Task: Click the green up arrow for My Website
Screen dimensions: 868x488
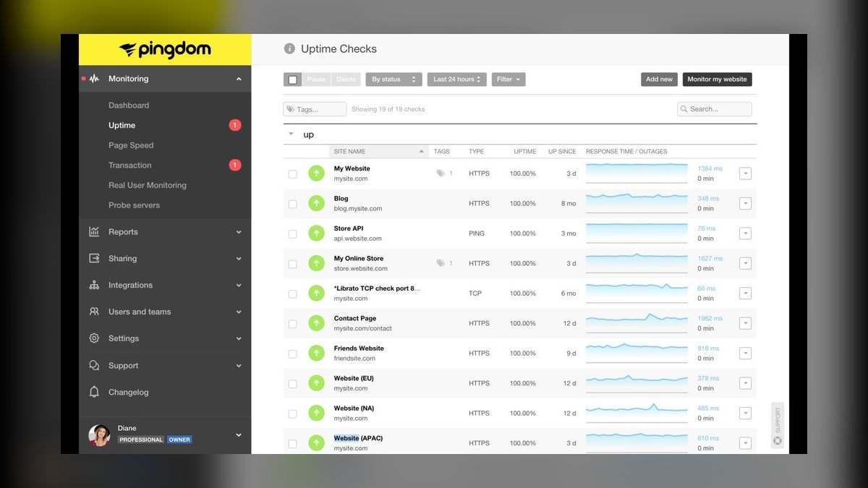Action: coord(316,174)
